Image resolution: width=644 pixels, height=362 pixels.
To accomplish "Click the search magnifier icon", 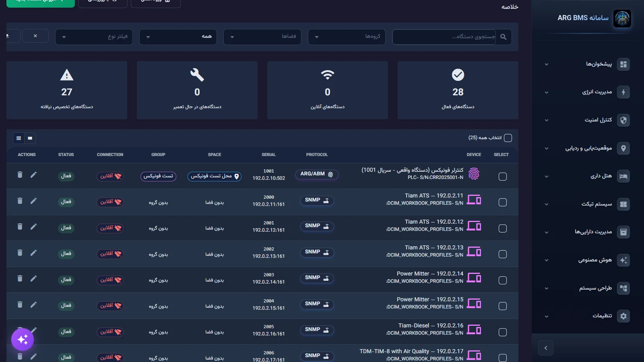I will [x=503, y=37].
